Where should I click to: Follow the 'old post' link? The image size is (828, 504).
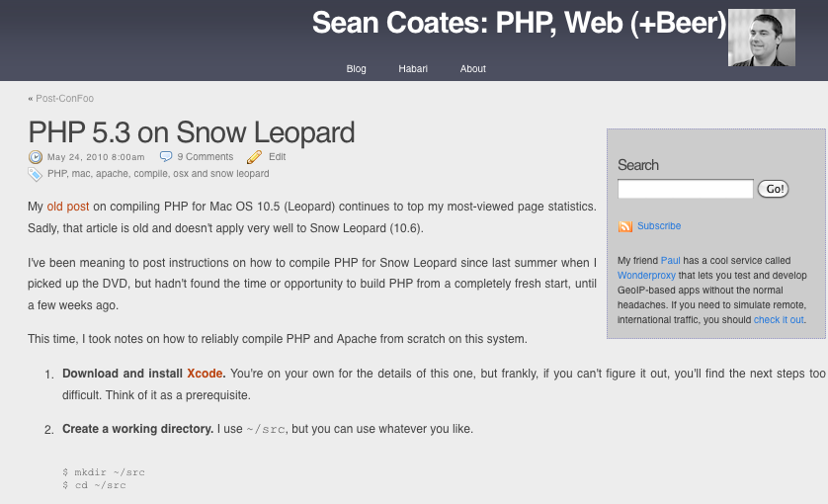click(68, 206)
